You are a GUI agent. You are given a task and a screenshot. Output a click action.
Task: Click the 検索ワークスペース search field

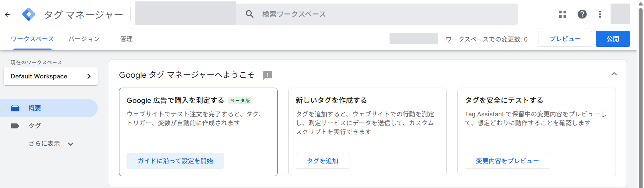tap(377, 14)
